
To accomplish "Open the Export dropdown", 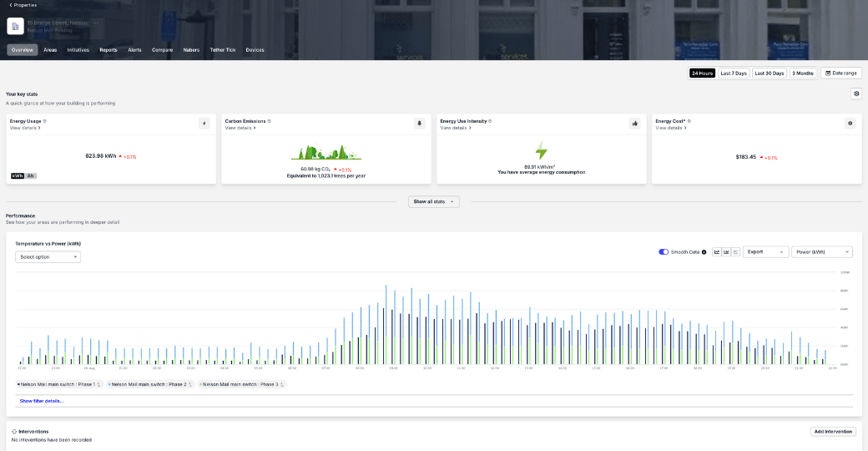I will coord(765,251).
